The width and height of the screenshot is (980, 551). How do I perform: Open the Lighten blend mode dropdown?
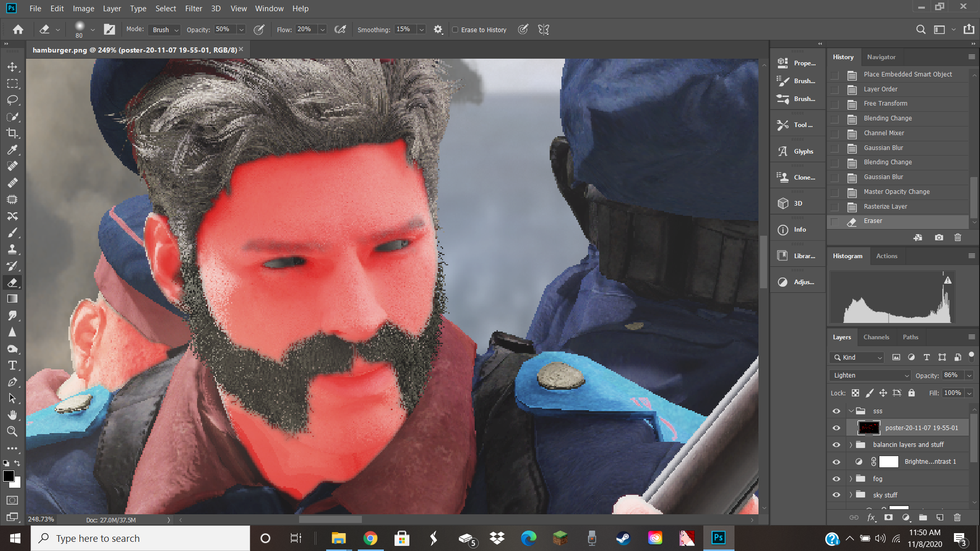click(871, 375)
